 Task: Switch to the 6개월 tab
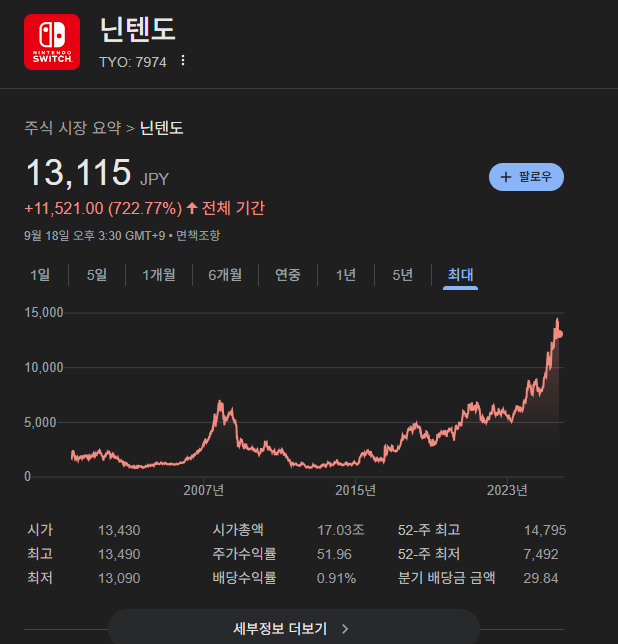click(x=225, y=275)
